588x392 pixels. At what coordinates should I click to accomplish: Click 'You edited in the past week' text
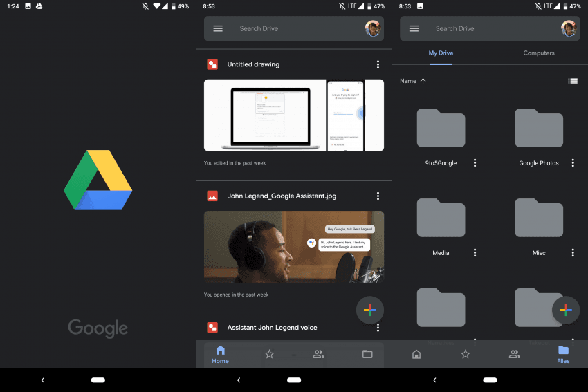coord(235,163)
